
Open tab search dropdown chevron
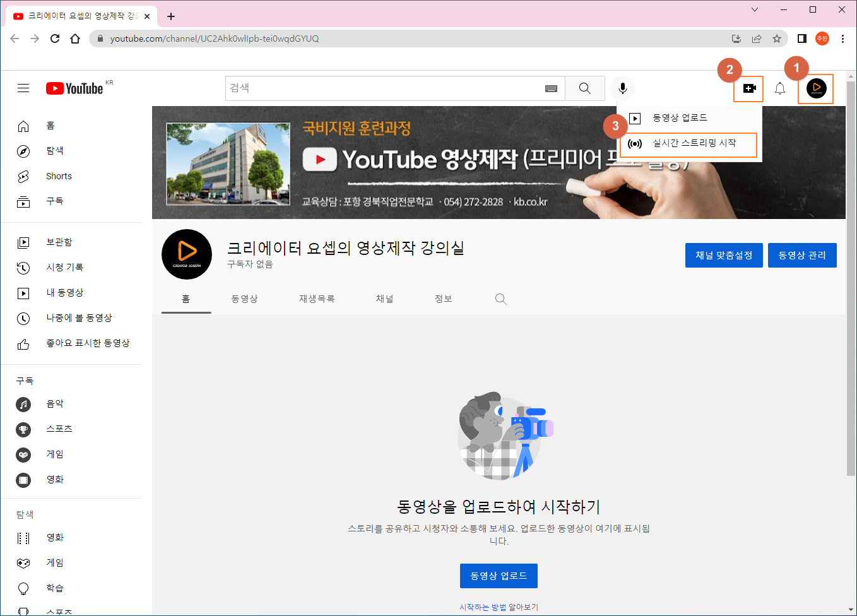click(755, 9)
